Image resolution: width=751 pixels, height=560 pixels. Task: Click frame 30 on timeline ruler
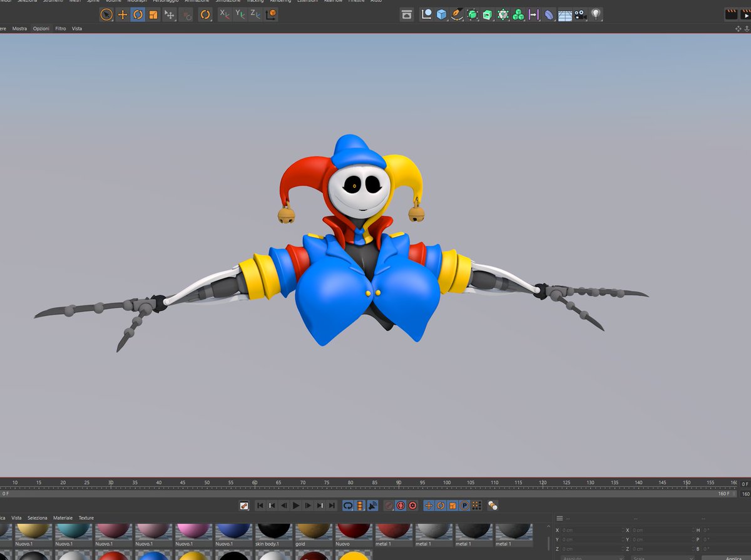coord(111,482)
